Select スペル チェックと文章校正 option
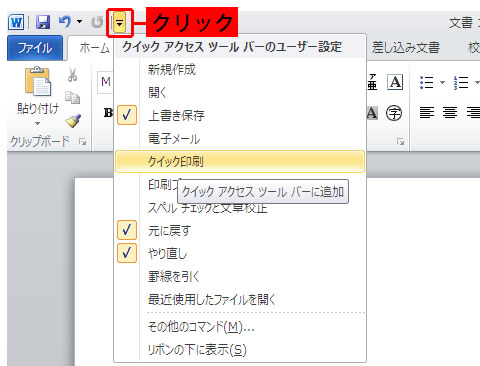The width and height of the screenshot is (480, 366). (x=240, y=209)
